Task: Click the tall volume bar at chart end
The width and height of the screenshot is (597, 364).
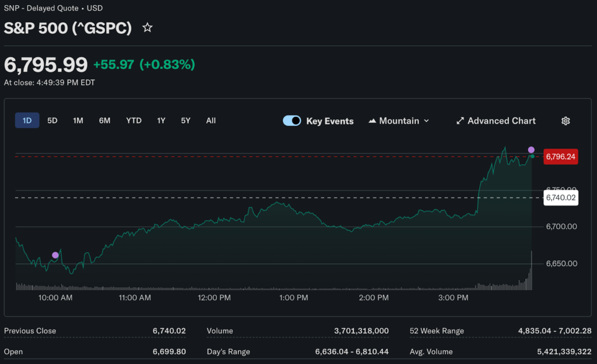Action: tap(531, 271)
